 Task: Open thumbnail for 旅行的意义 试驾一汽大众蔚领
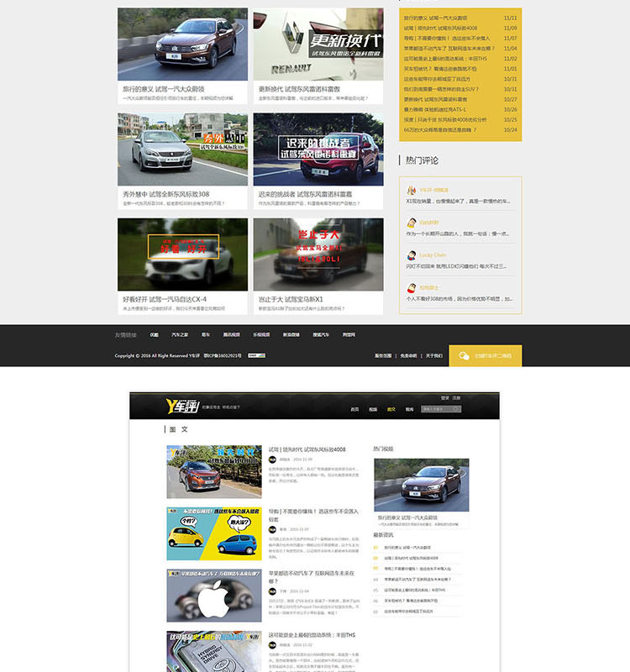point(182,45)
